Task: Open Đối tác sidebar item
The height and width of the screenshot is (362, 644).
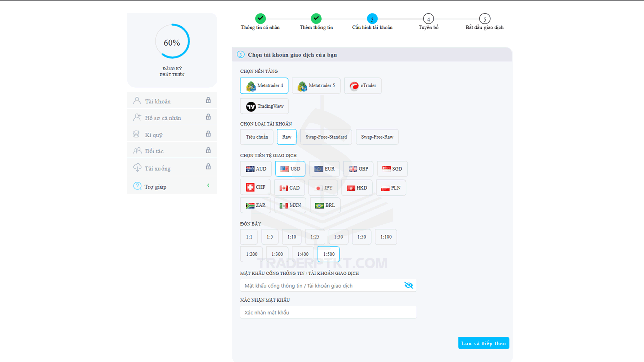Action: coord(172,151)
